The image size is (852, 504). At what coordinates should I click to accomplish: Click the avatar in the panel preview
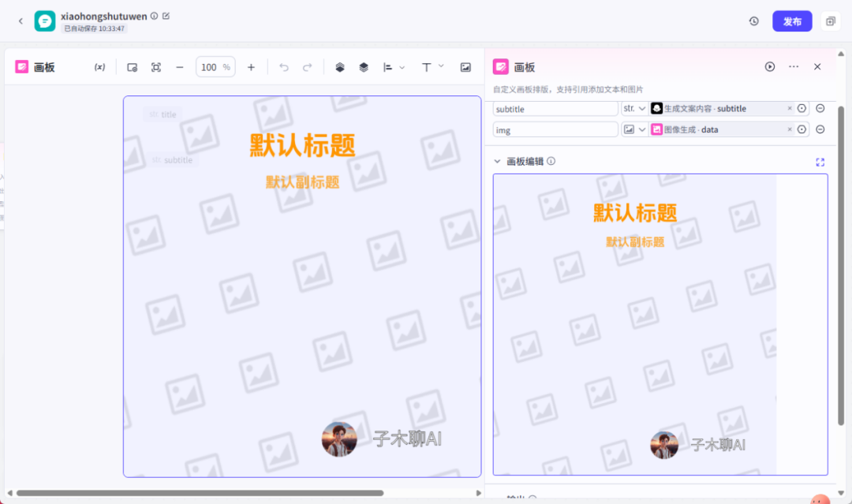tap(664, 445)
